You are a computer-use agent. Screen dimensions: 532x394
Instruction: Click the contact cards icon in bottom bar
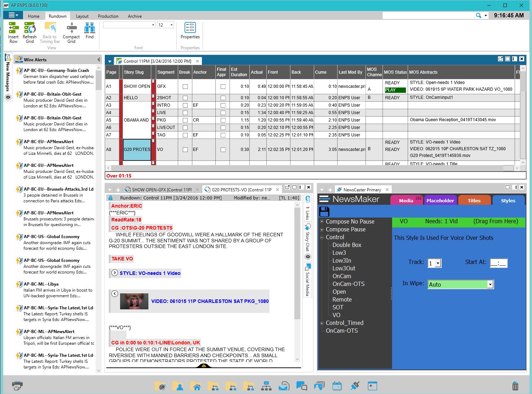coord(319,385)
